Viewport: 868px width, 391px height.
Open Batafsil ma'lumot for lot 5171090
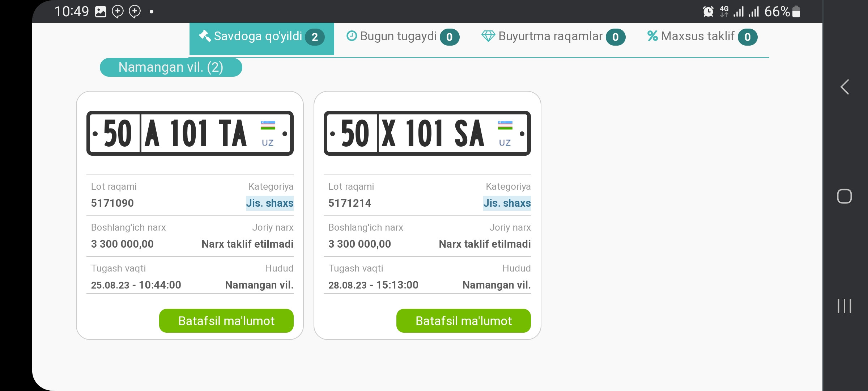click(x=226, y=321)
